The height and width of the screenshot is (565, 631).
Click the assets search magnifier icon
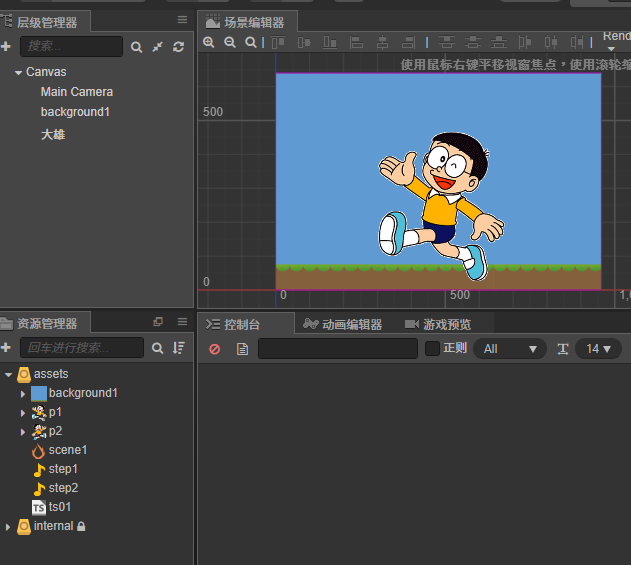pyautogui.click(x=157, y=348)
